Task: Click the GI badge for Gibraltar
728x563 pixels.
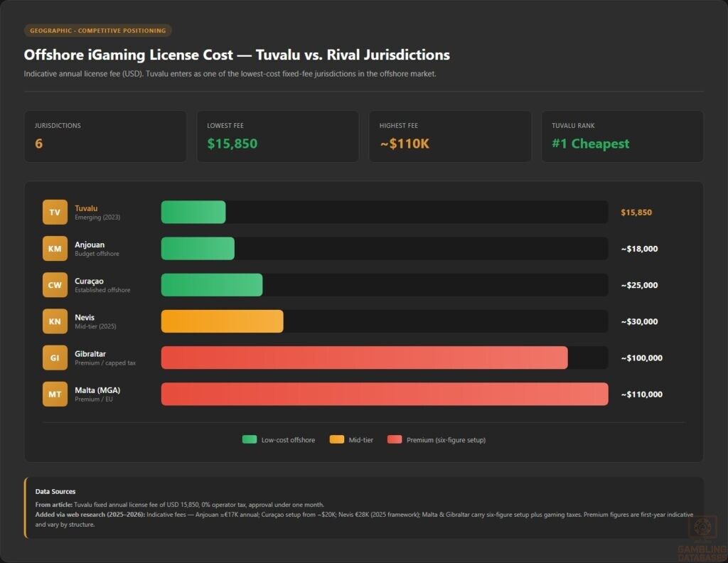Action: (55, 358)
